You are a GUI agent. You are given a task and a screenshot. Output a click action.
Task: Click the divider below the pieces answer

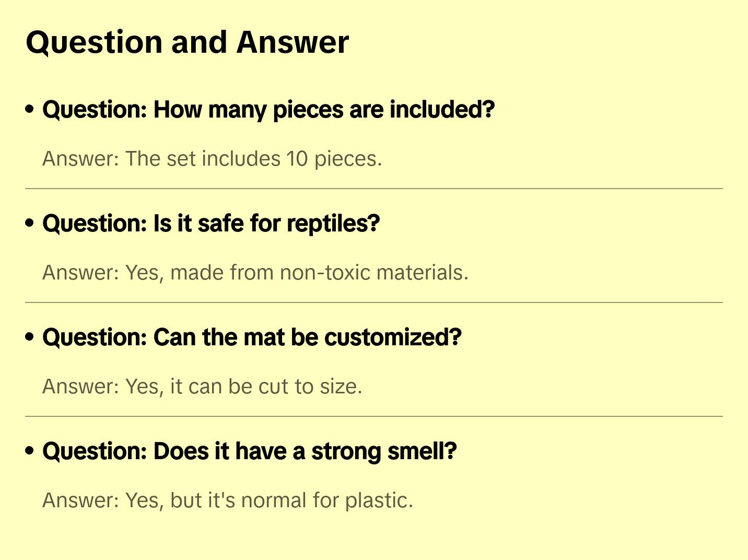click(x=374, y=189)
